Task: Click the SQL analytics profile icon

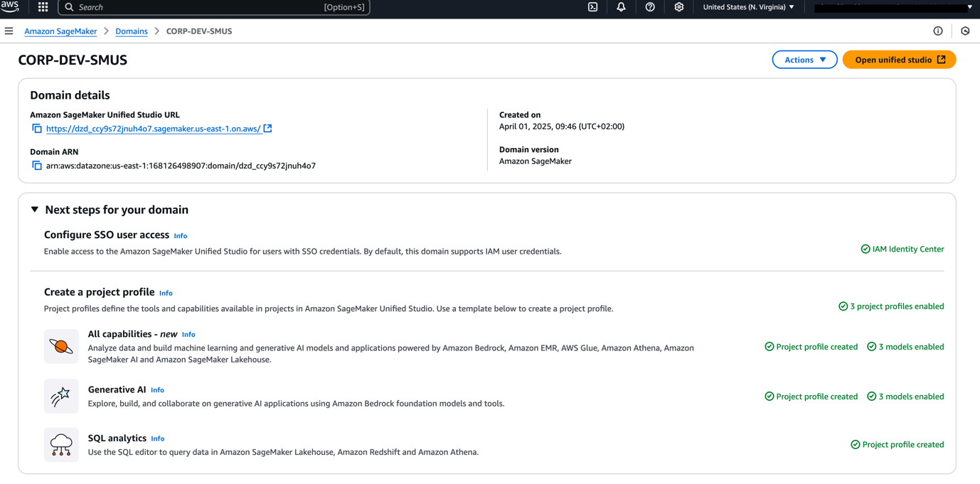Action: point(61,444)
